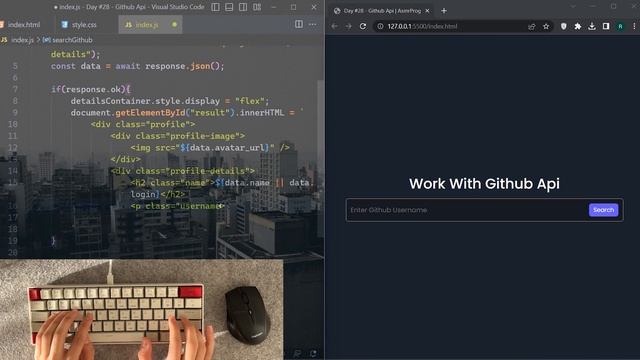Reload the browser page
The image size is (640, 360).
coord(363,26)
